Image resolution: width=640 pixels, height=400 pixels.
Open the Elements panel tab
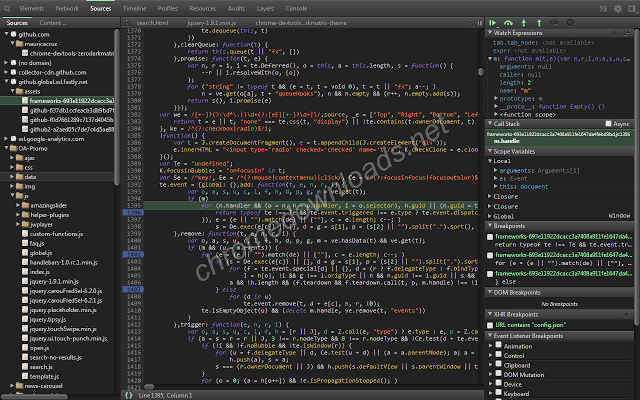[x=32, y=9]
